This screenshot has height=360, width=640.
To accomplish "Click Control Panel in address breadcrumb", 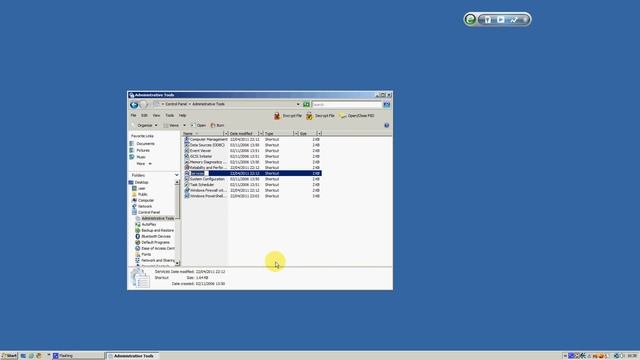I will point(176,104).
